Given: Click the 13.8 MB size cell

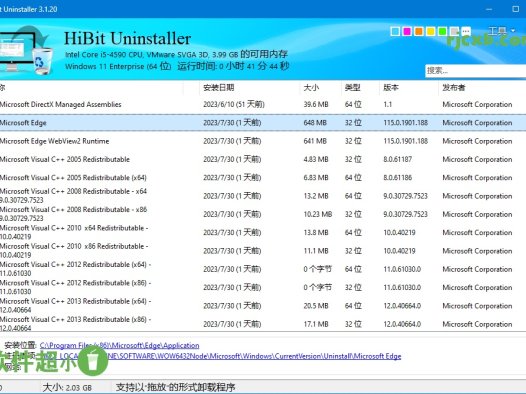Looking at the screenshot, I should (316, 232).
